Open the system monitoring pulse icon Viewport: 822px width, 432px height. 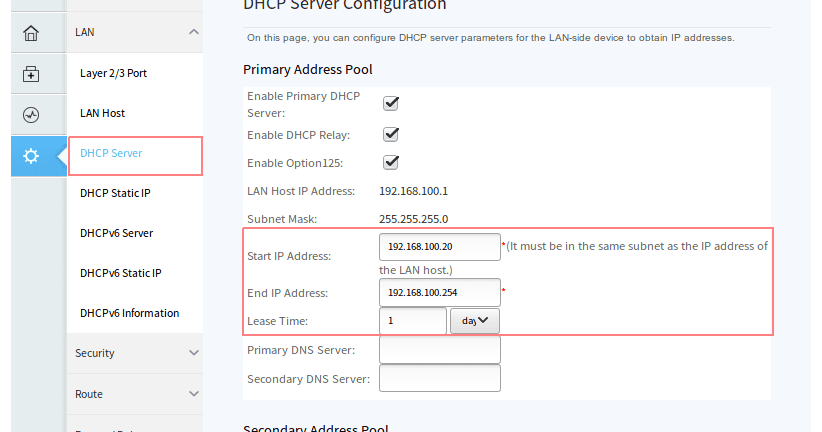[31, 115]
